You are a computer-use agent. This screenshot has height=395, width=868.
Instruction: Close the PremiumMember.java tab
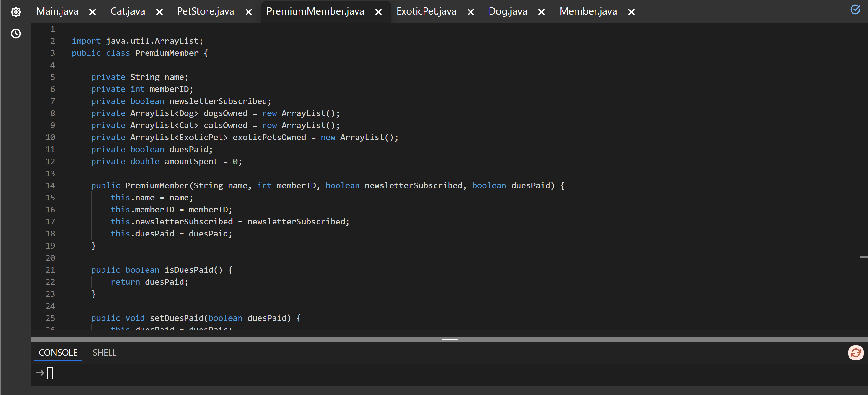click(378, 12)
